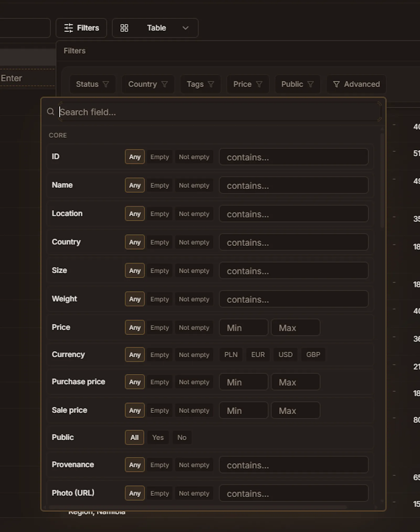
Task: Open the Country filter dropdown
Action: point(148,84)
